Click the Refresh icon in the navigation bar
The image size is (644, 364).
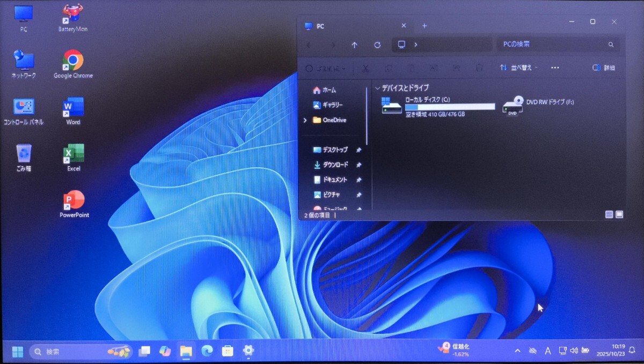coord(378,44)
